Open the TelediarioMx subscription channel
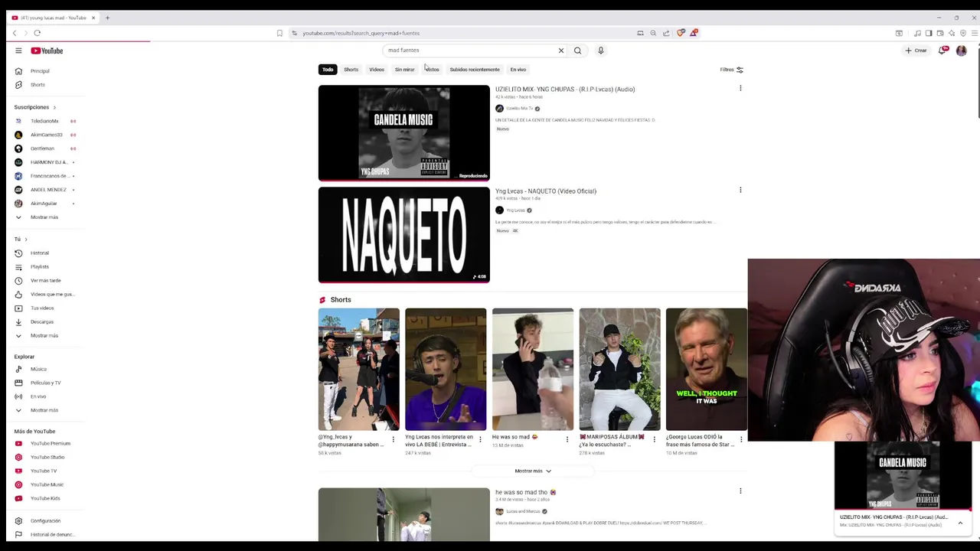This screenshot has width=980, height=551. [x=44, y=122]
